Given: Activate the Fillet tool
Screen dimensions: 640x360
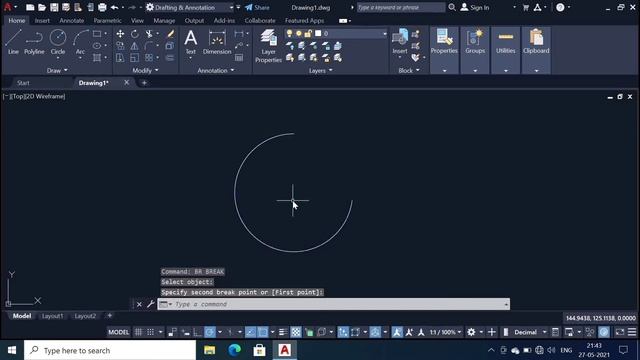Looking at the screenshot, I should point(149,46).
